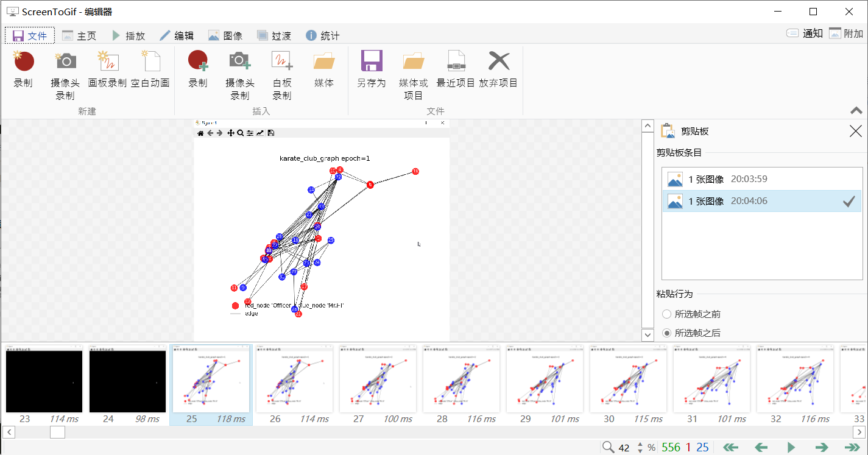This screenshot has width=868, height=455.
Task: Play the animation preview
Action: click(791, 446)
